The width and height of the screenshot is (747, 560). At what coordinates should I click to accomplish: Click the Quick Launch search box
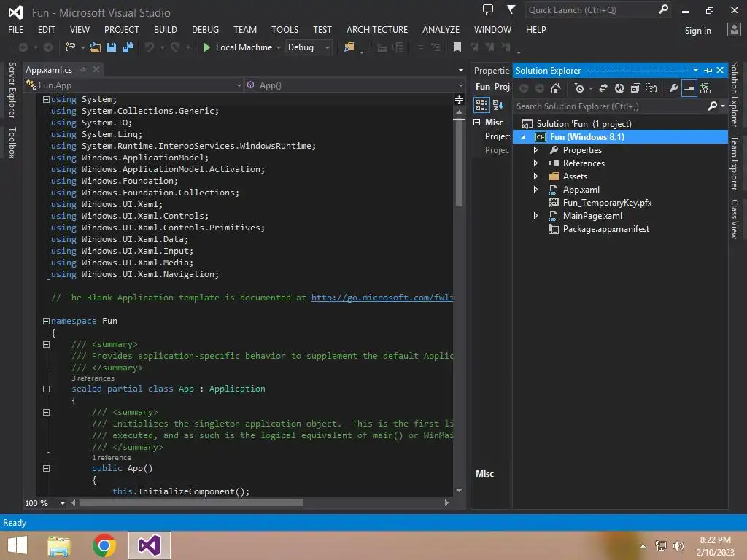[591, 10]
